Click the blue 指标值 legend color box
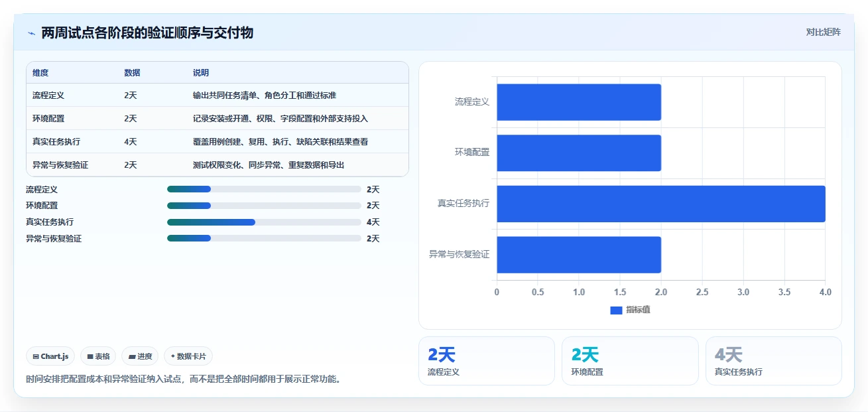The image size is (868, 412). [x=616, y=310]
